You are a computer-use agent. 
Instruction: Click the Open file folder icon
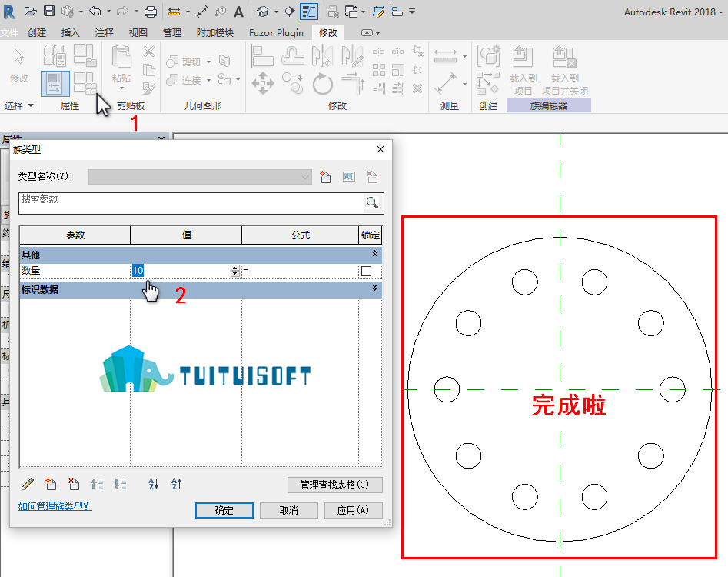31,11
